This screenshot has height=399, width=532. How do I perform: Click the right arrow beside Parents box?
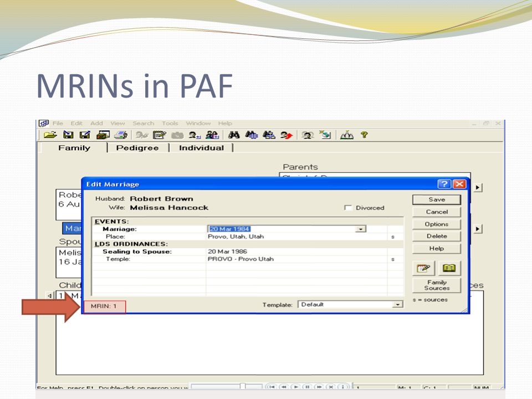477,187
